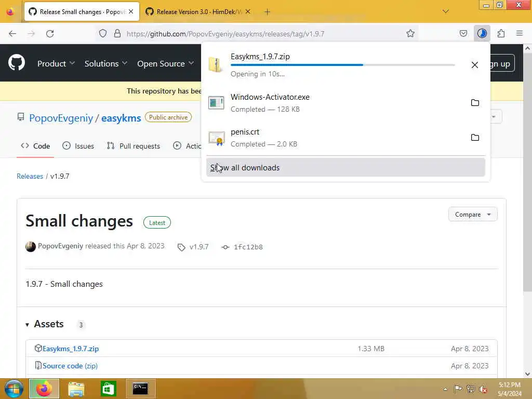Show Windows-Activator.exe in its folder

click(475, 102)
